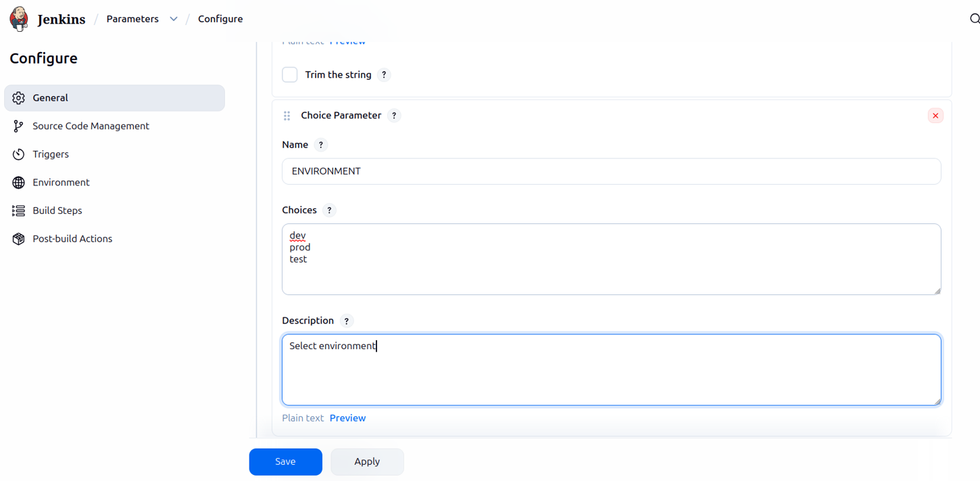Save the job configuration

tap(285, 461)
